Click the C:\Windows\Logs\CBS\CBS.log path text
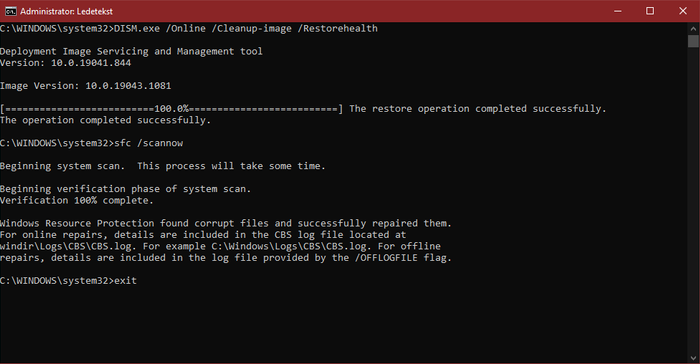 coord(289,246)
